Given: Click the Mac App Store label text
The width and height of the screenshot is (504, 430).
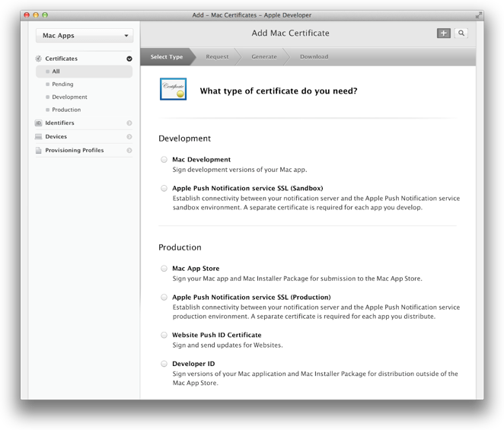Looking at the screenshot, I should (x=196, y=269).
